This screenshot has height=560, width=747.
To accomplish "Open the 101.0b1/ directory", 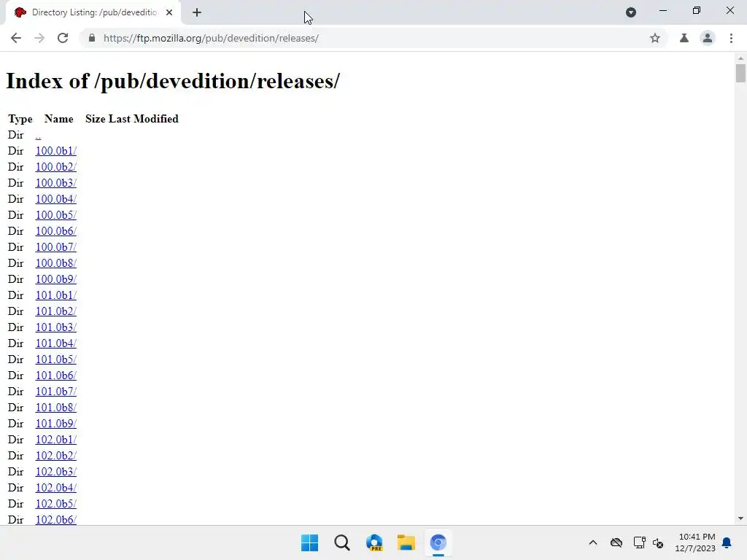I will coord(55,295).
